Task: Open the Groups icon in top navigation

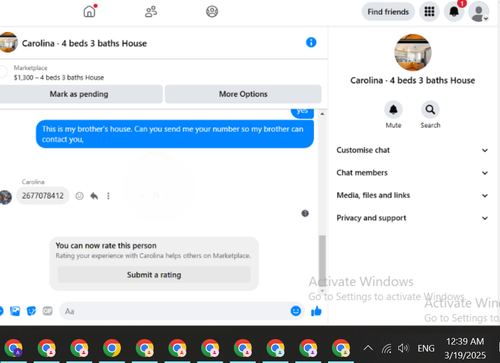Action: click(x=212, y=12)
